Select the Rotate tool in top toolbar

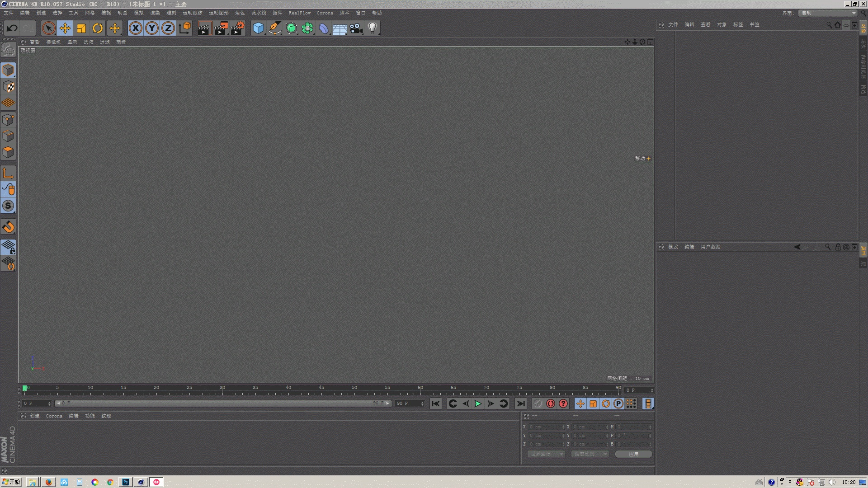click(98, 28)
